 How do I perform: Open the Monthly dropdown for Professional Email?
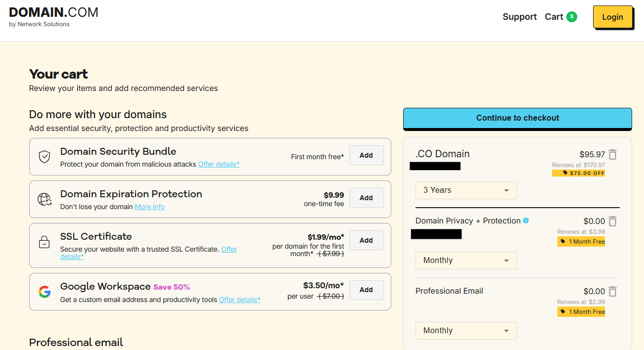[466, 331]
